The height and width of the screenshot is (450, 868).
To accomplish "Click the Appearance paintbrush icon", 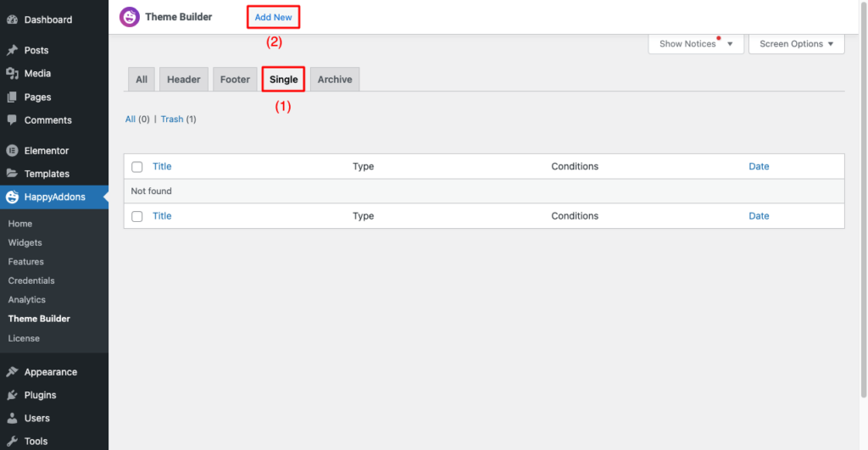I will coord(12,372).
